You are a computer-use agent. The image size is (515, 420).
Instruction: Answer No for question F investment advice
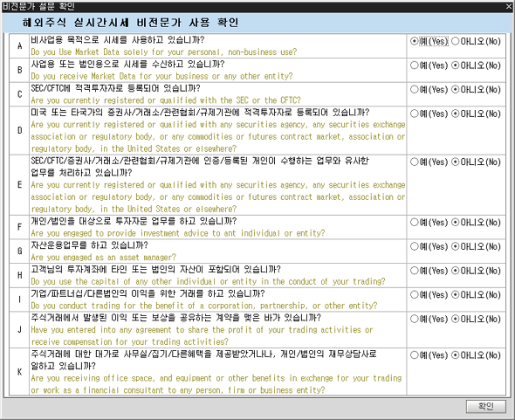(476, 223)
